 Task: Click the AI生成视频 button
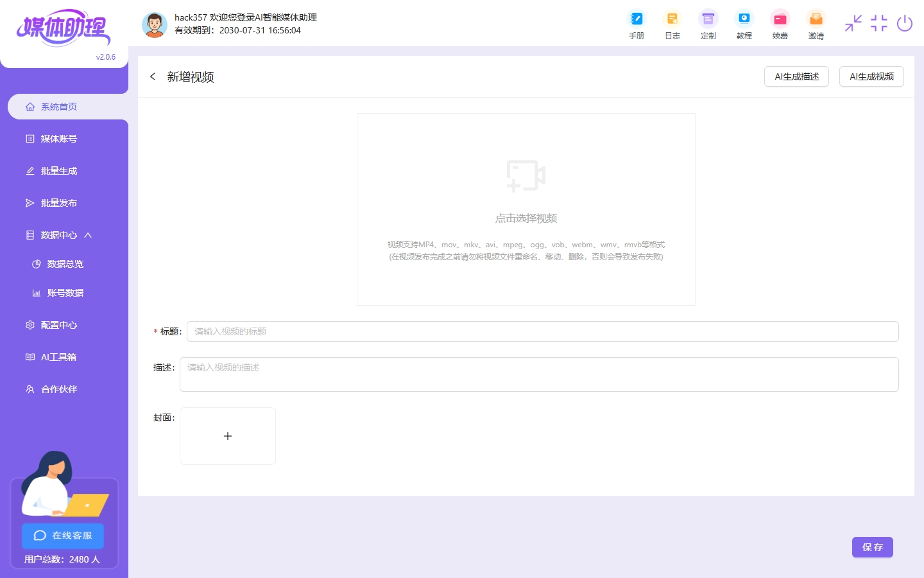point(871,76)
